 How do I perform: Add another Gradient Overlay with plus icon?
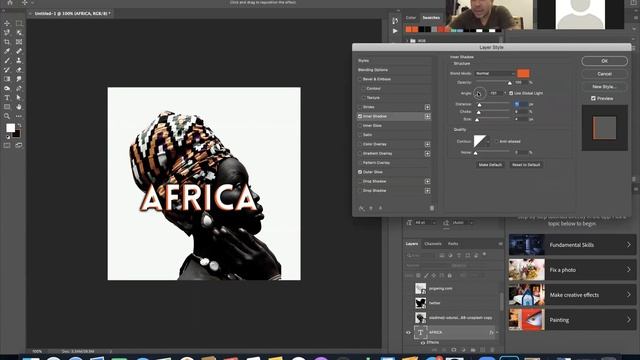[427, 153]
